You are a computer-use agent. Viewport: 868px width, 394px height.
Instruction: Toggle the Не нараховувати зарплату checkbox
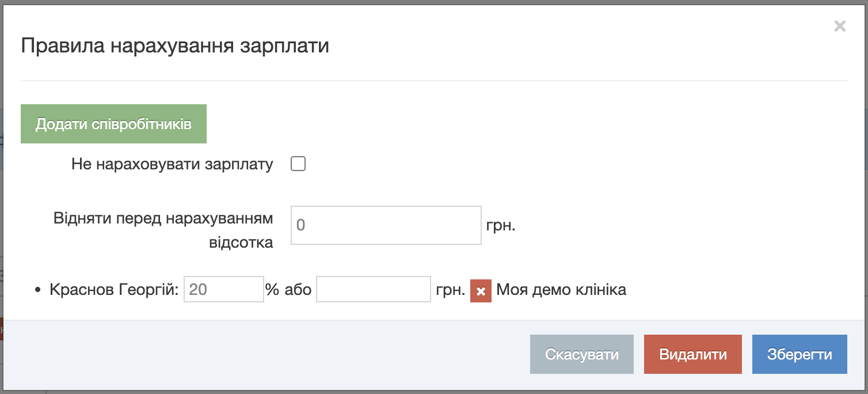(x=298, y=164)
